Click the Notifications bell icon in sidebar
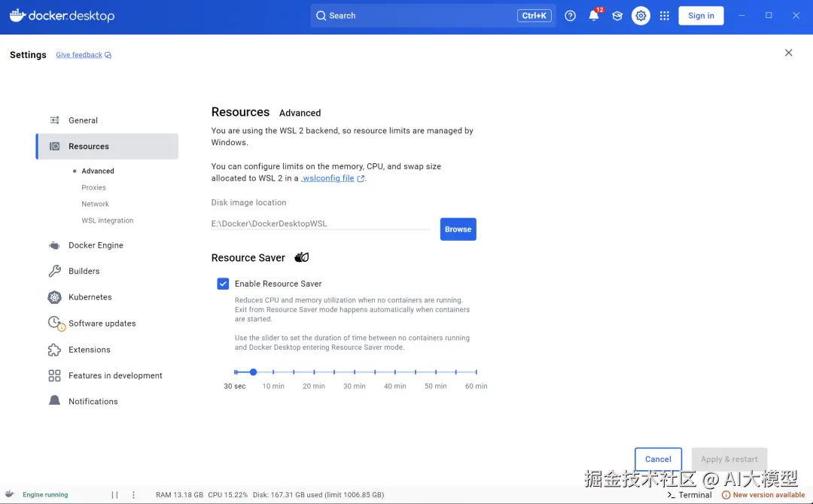The width and height of the screenshot is (813, 504). coord(54,400)
